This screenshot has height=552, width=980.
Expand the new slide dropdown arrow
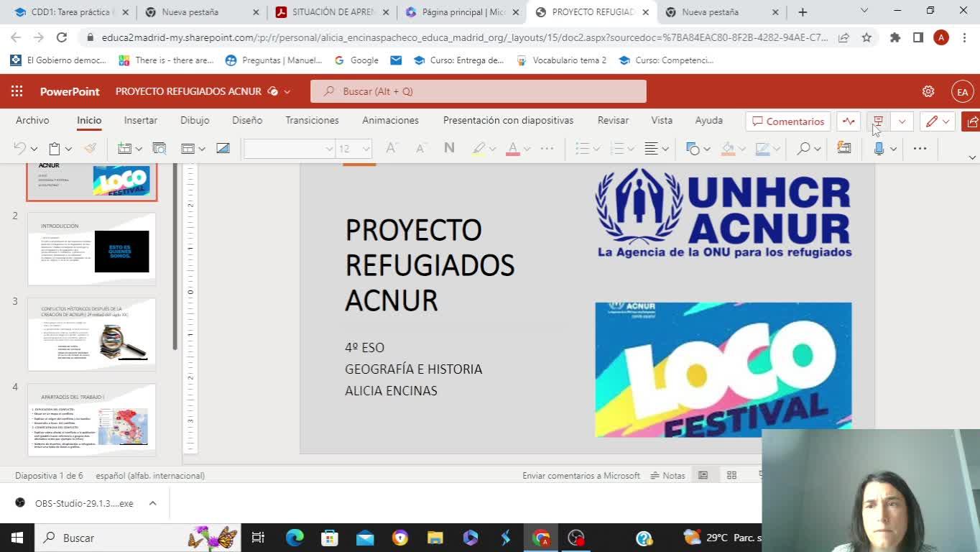point(138,149)
